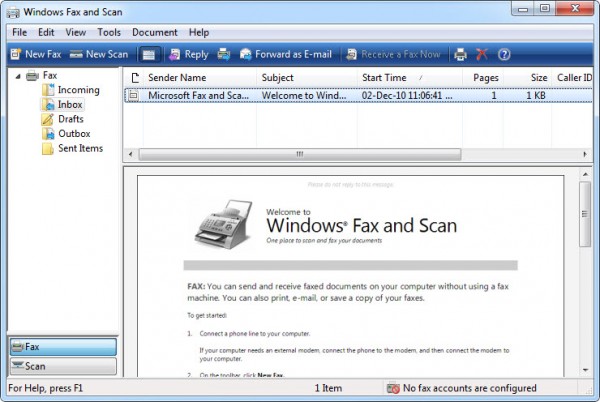Open the Help menu

pos(199,33)
